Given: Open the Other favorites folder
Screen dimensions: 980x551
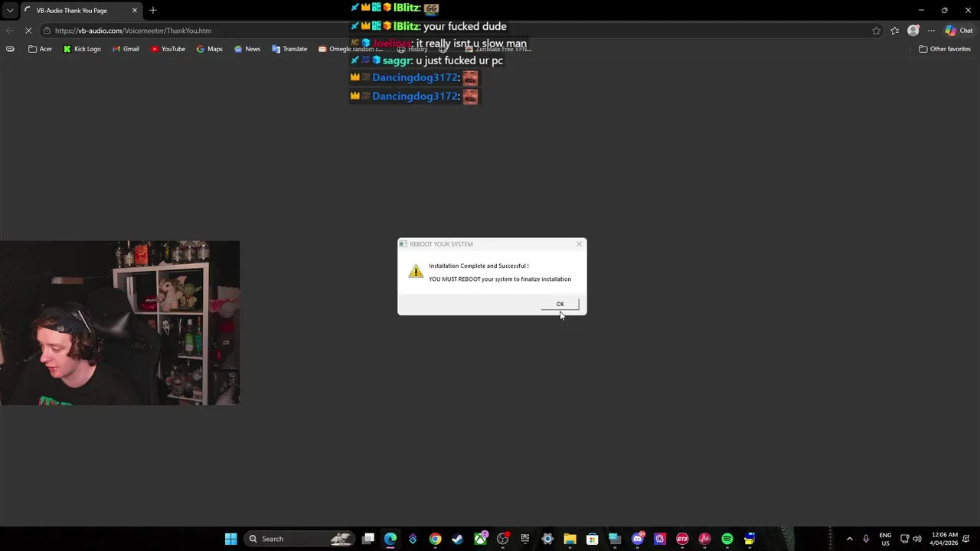Looking at the screenshot, I should click(945, 49).
